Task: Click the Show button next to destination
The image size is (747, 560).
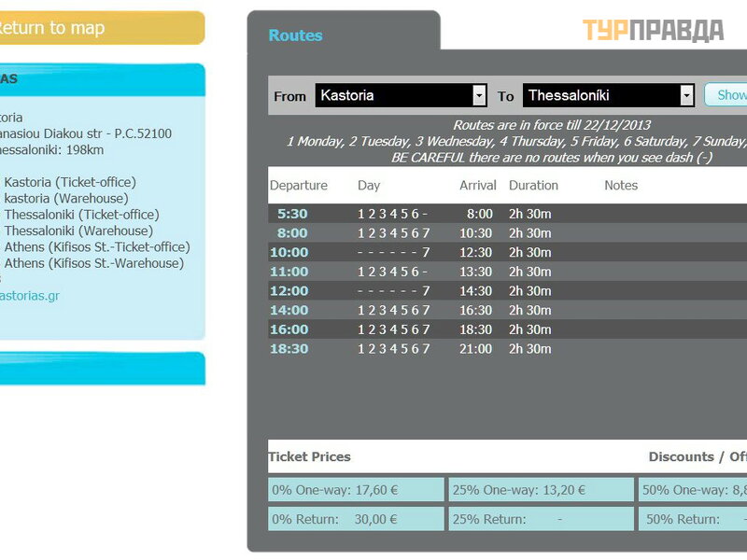Action: point(726,95)
